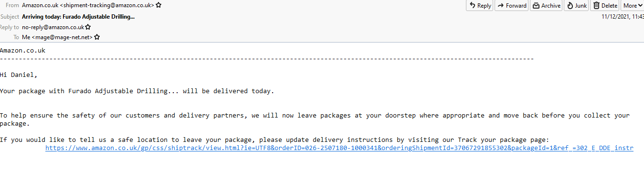The image size is (644, 172).
Task: Click the Reply to header label
Action: pyautogui.click(x=10, y=27)
